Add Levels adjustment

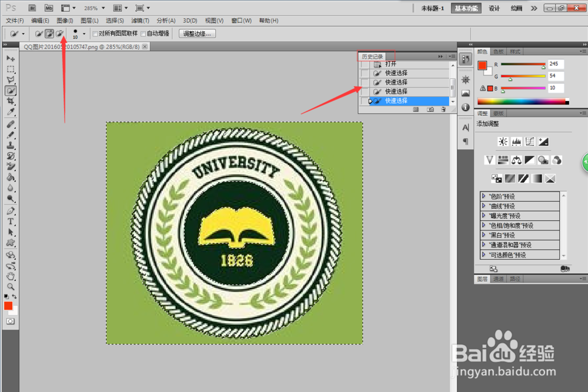(516, 142)
